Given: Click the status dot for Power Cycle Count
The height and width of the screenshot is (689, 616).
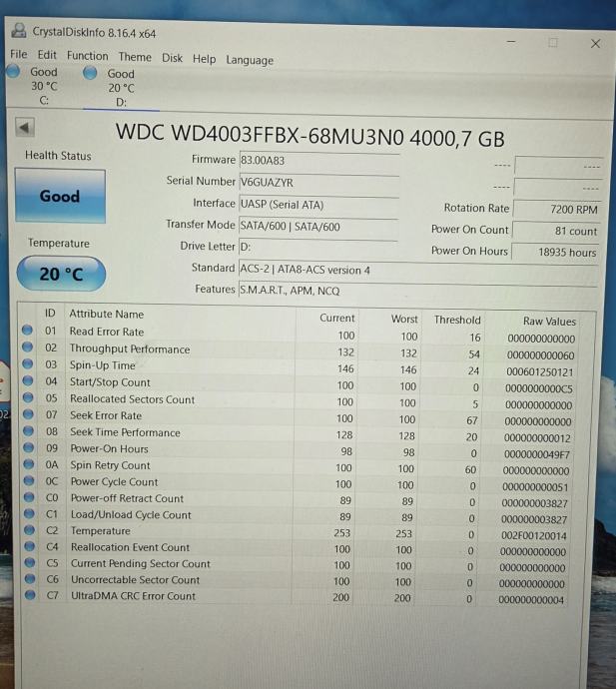Looking at the screenshot, I should tap(29, 480).
